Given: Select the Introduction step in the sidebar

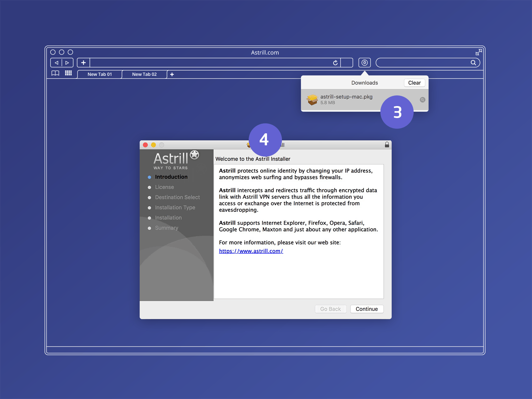Looking at the screenshot, I should click(171, 177).
